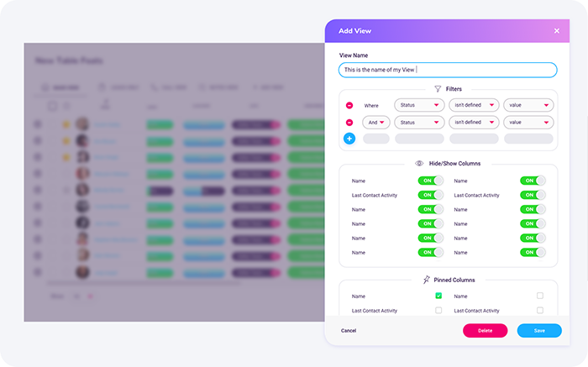Open isn't defined dropdown in Where row
Image resolution: width=588 pixels, height=367 pixels.
pos(474,105)
